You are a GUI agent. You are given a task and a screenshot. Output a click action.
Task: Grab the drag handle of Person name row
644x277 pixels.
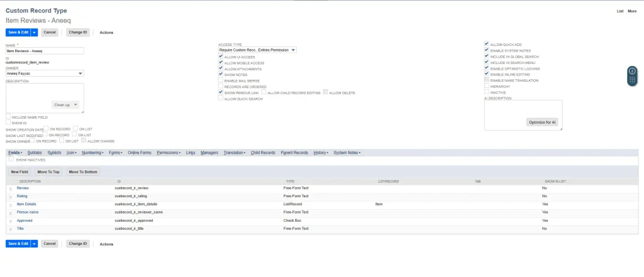pos(11,212)
